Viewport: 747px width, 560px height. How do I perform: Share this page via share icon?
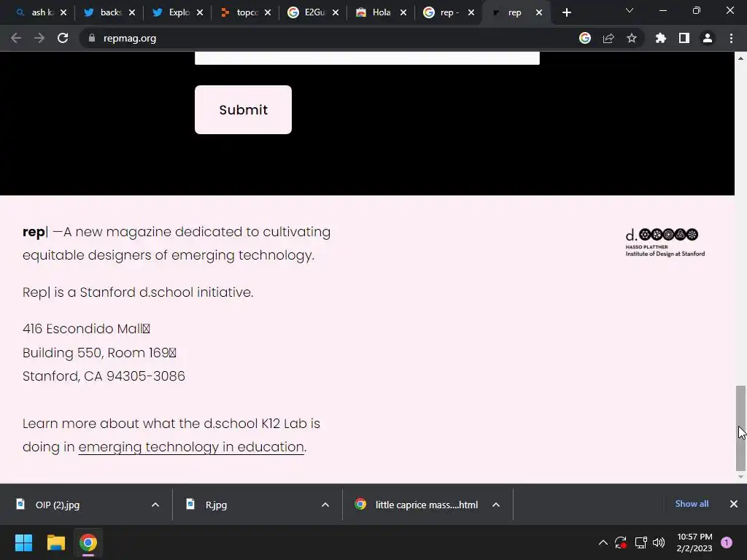click(x=608, y=38)
